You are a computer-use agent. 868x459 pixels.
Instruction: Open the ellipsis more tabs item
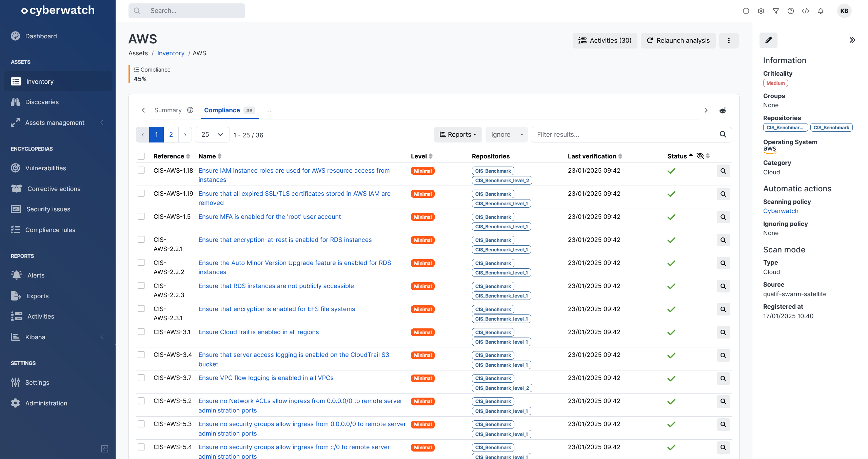pyautogui.click(x=269, y=111)
